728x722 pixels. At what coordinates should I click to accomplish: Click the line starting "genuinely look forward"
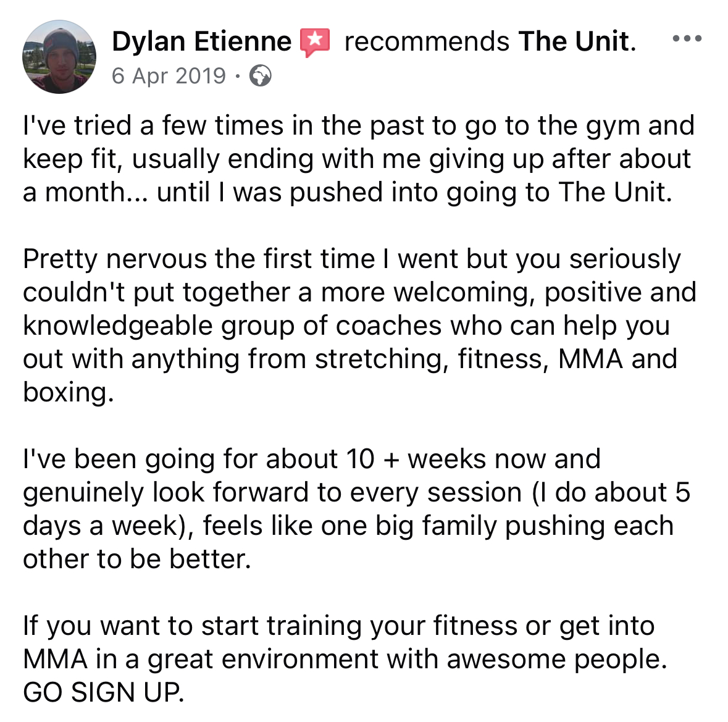[x=356, y=492]
